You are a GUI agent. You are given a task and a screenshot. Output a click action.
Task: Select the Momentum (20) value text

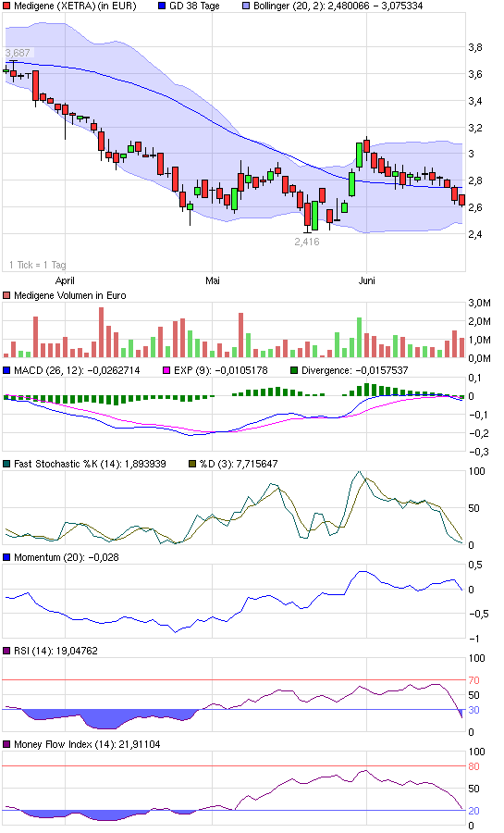(67, 557)
